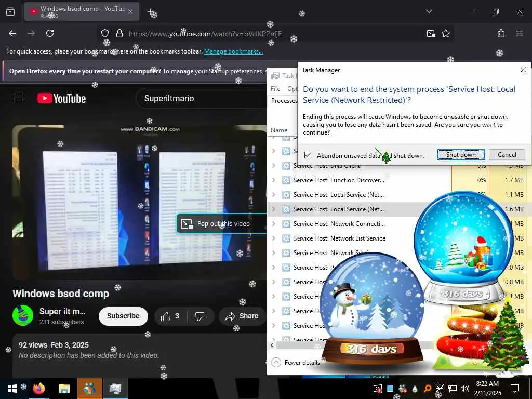Confirm Shut down in Task Manager dialog

coord(461,155)
